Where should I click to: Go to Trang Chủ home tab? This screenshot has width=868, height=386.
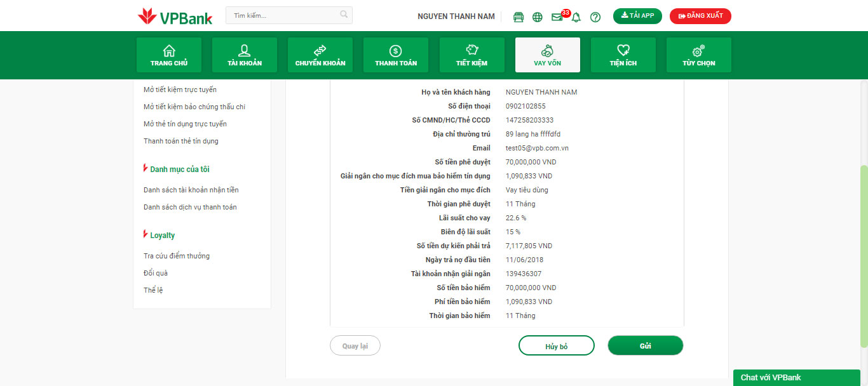(x=169, y=55)
